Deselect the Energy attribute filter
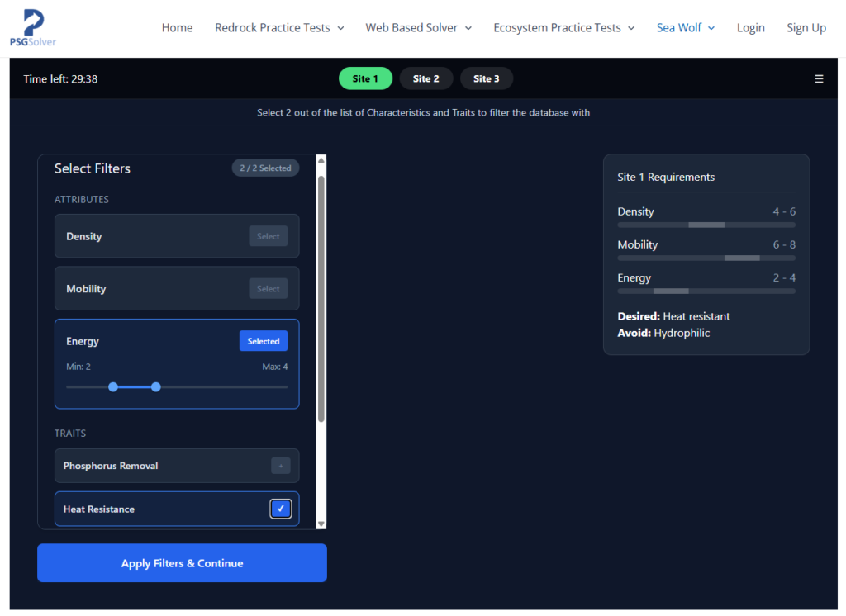The height and width of the screenshot is (616, 846). click(264, 341)
